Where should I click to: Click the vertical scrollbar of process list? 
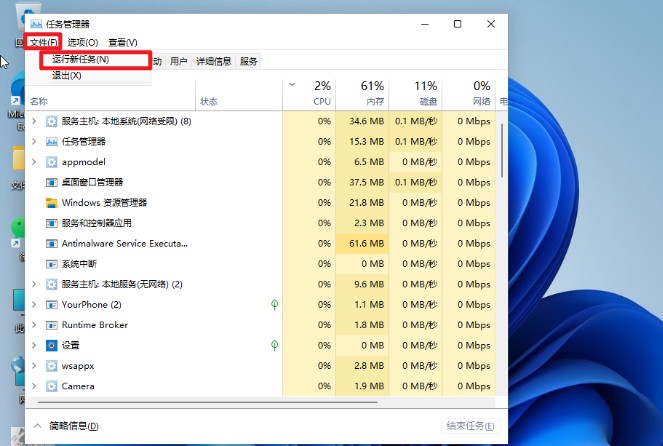point(502,150)
